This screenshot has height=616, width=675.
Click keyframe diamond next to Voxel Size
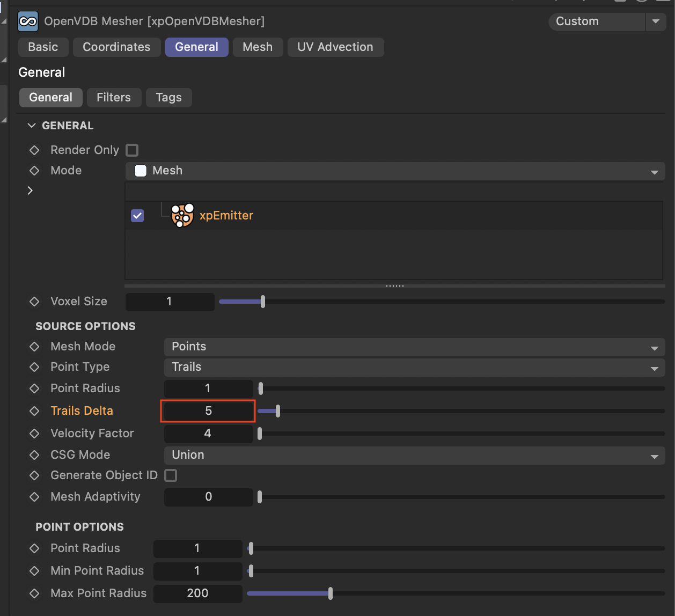34,302
